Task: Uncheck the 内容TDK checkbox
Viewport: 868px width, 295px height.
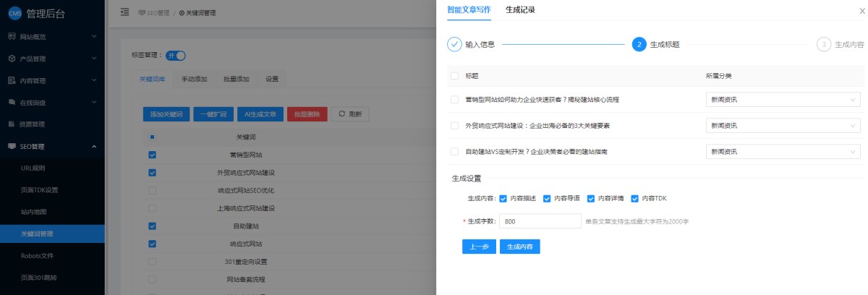Action: 635,199
